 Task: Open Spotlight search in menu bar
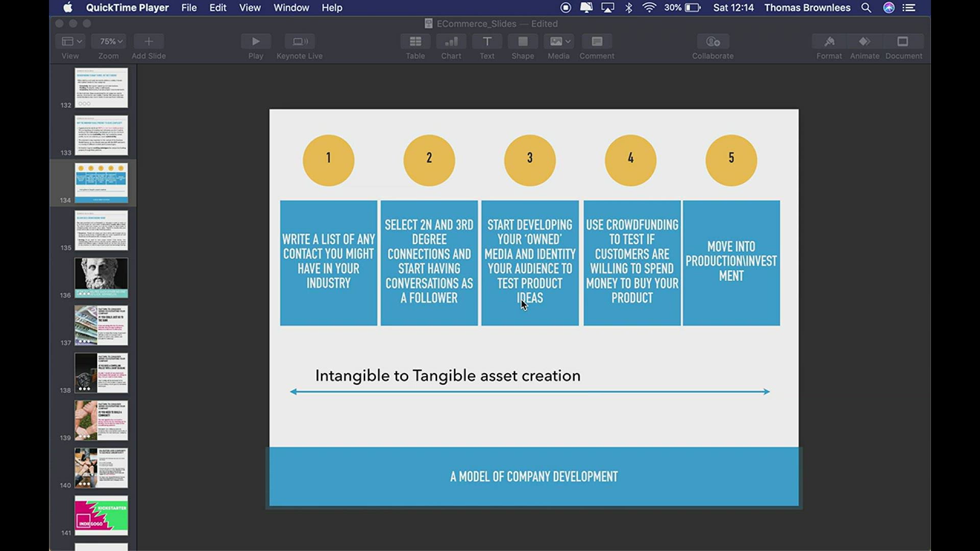tap(866, 8)
